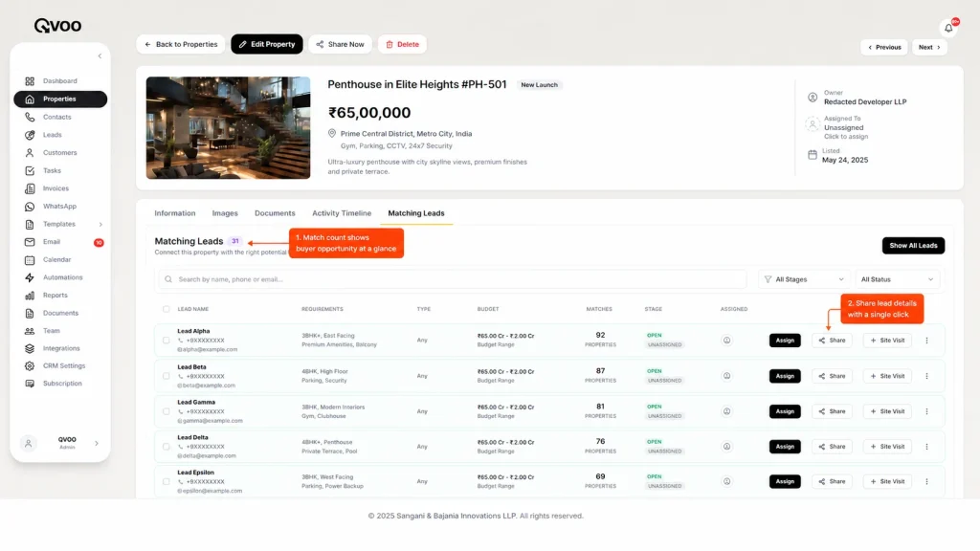Image resolution: width=980 pixels, height=551 pixels.
Task: Go to the Previous property
Action: (884, 48)
